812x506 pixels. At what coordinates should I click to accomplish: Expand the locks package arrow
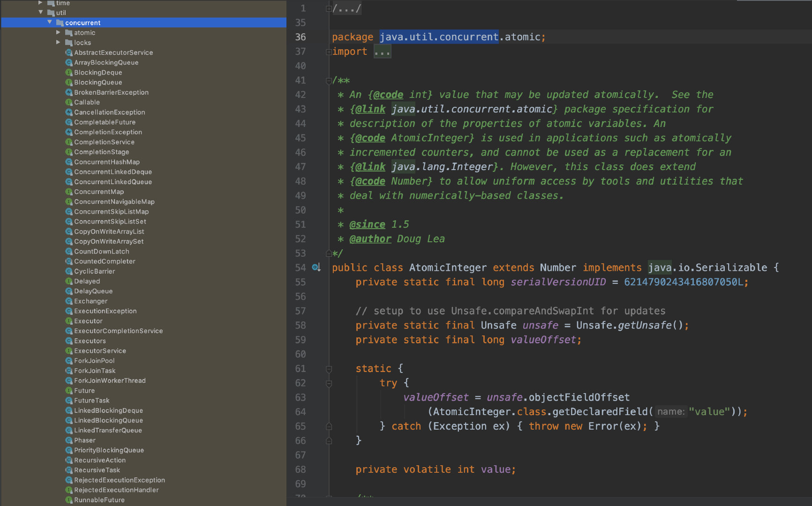tap(58, 42)
